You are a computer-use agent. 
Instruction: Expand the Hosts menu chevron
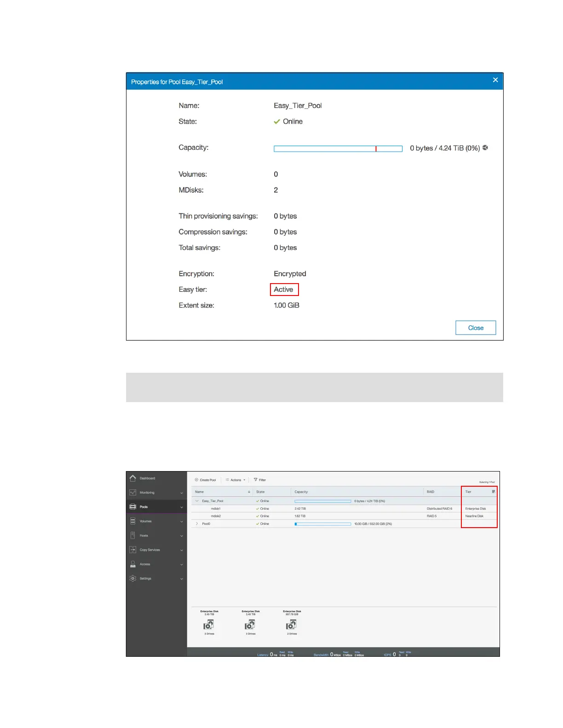[182, 536]
